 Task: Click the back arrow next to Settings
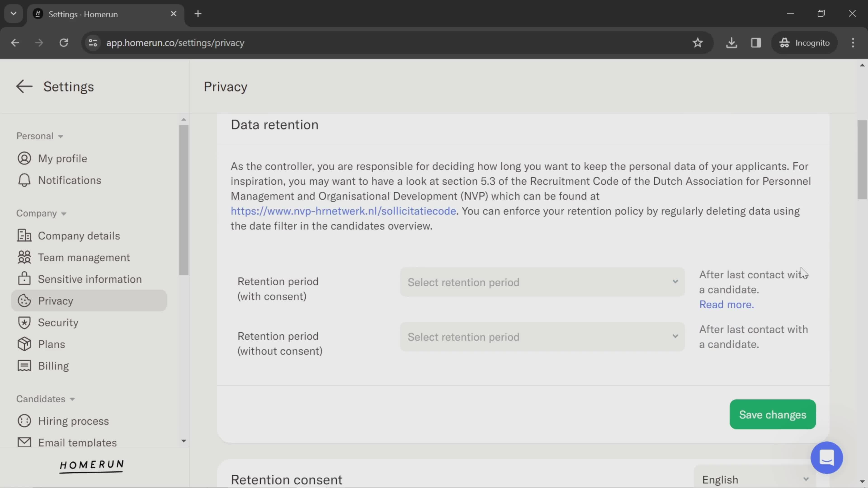pos(24,87)
